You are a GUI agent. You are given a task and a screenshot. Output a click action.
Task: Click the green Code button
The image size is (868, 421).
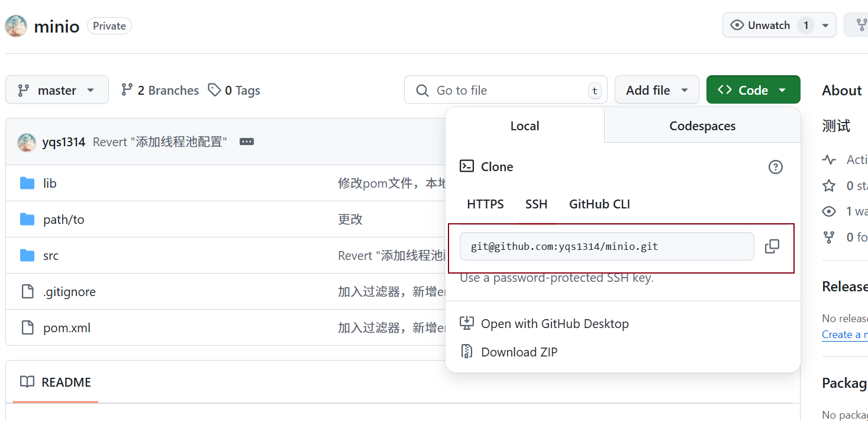tap(753, 90)
